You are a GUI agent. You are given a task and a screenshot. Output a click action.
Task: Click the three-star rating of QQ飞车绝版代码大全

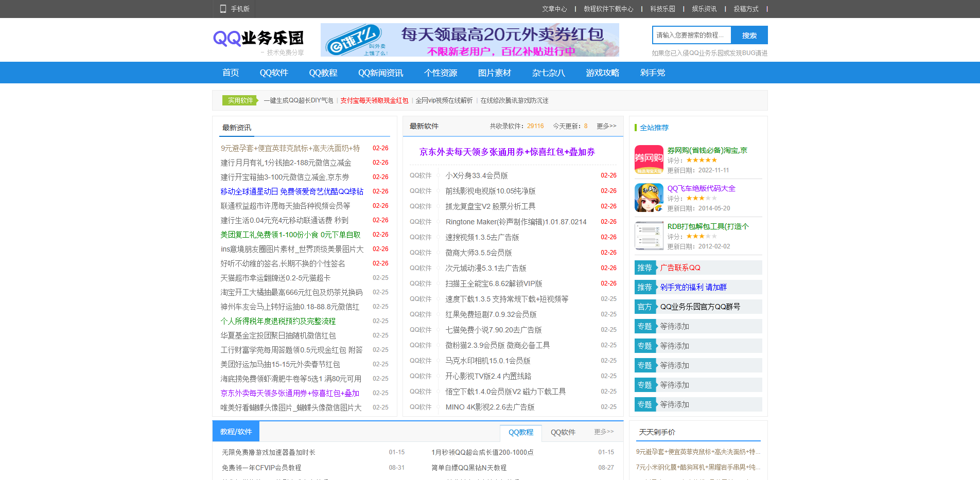point(701,198)
